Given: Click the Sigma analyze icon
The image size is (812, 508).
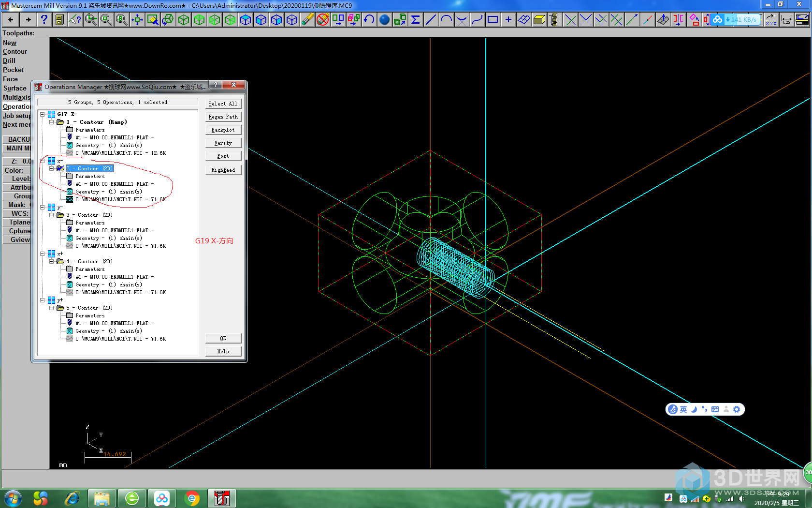Looking at the screenshot, I should (415, 19).
